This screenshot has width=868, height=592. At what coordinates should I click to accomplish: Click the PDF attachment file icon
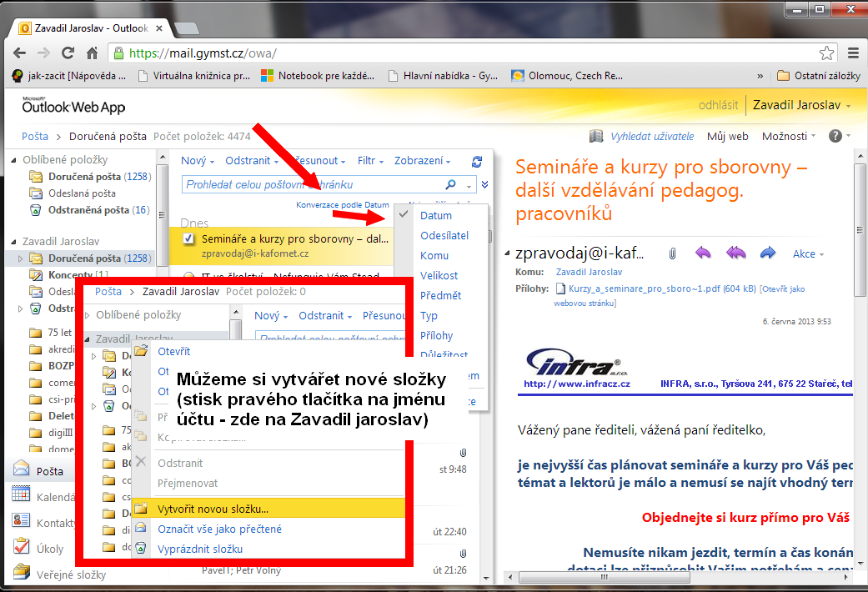(x=560, y=288)
